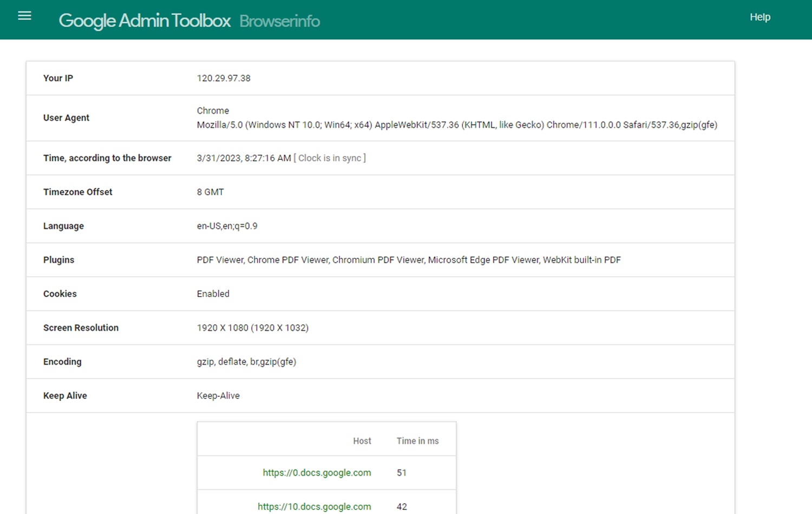Click the Keep Alive row
Screen dimensions: 812x514
[x=218, y=395]
